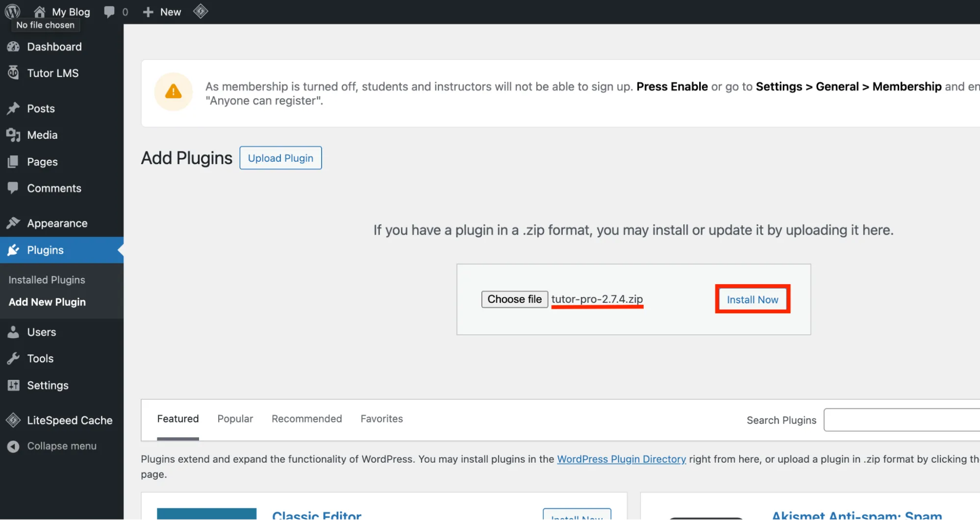Switch to the Popular tab
The image size is (980, 520).
coord(235,419)
